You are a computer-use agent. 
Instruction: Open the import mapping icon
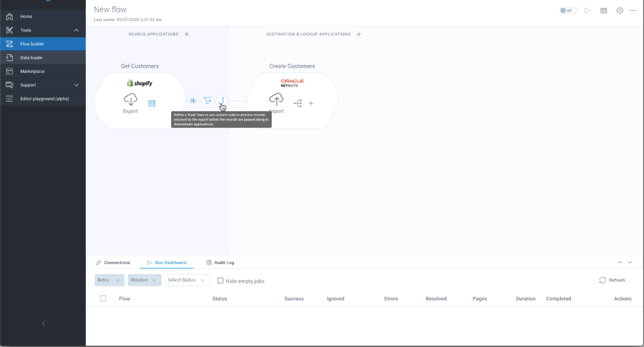tap(298, 103)
